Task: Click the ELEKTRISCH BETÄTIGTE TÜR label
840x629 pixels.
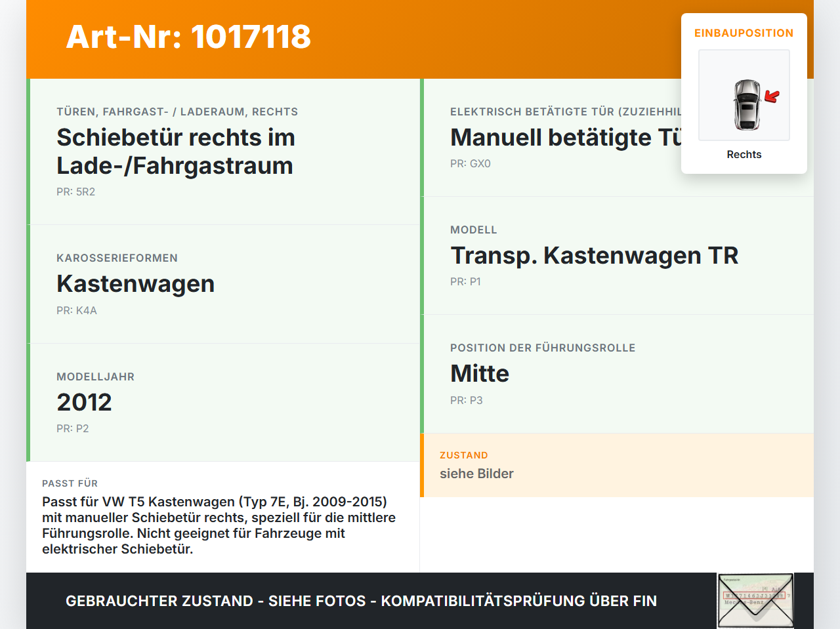Action: (566, 112)
